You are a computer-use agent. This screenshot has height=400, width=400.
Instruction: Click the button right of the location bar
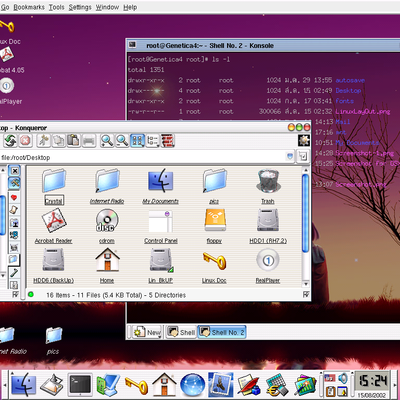[x=303, y=156]
